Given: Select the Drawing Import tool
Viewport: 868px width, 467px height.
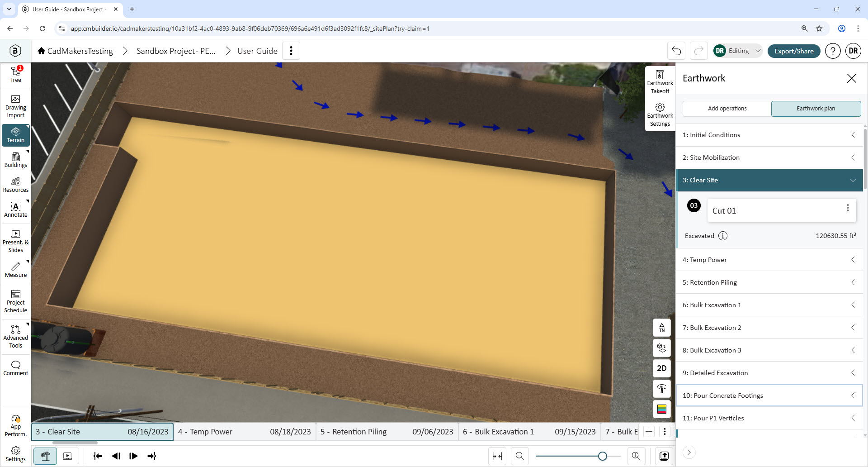Looking at the screenshot, I should (15, 106).
